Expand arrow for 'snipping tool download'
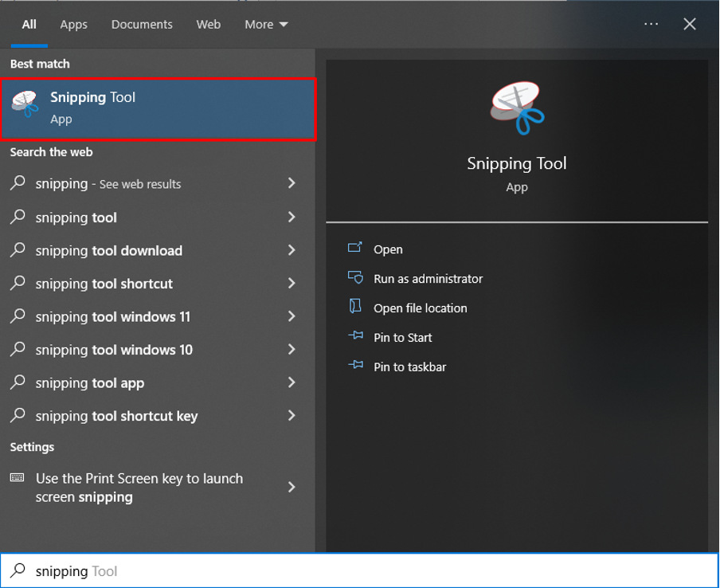 tap(292, 249)
